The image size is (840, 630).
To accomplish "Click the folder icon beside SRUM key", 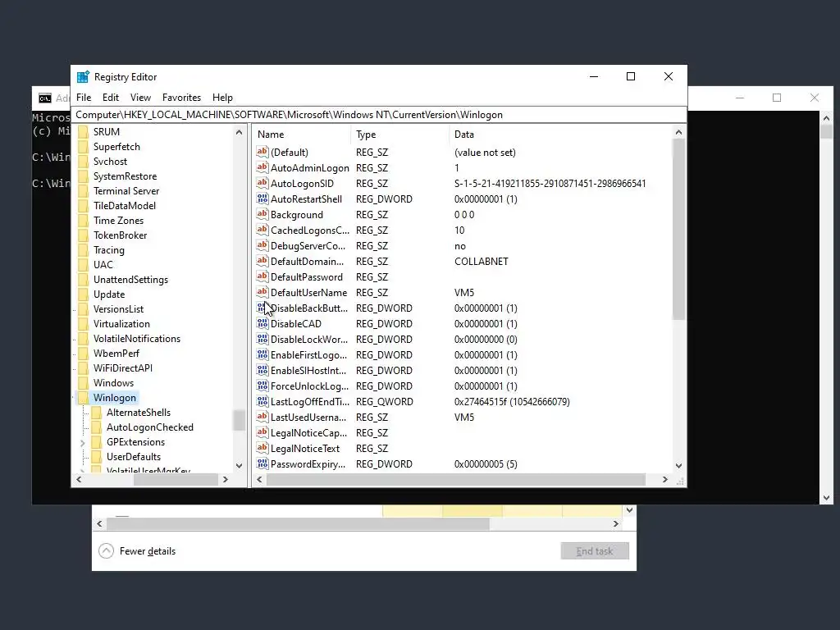I will coord(83,132).
